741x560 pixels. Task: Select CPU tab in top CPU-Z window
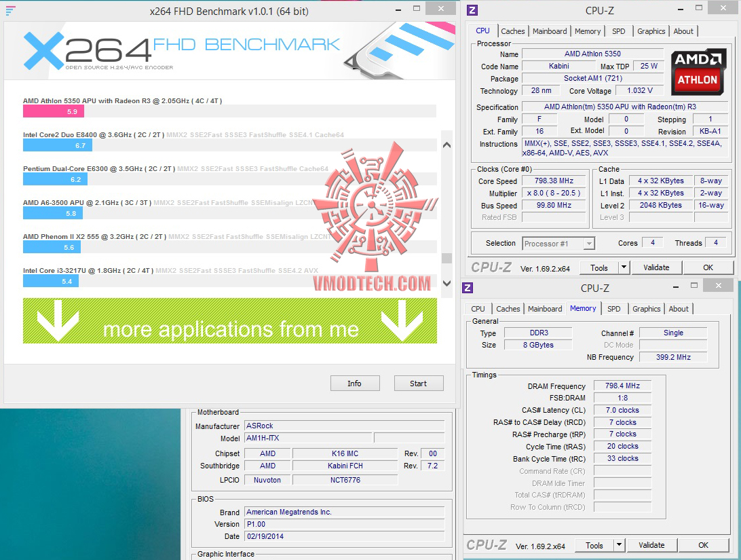[x=482, y=31]
